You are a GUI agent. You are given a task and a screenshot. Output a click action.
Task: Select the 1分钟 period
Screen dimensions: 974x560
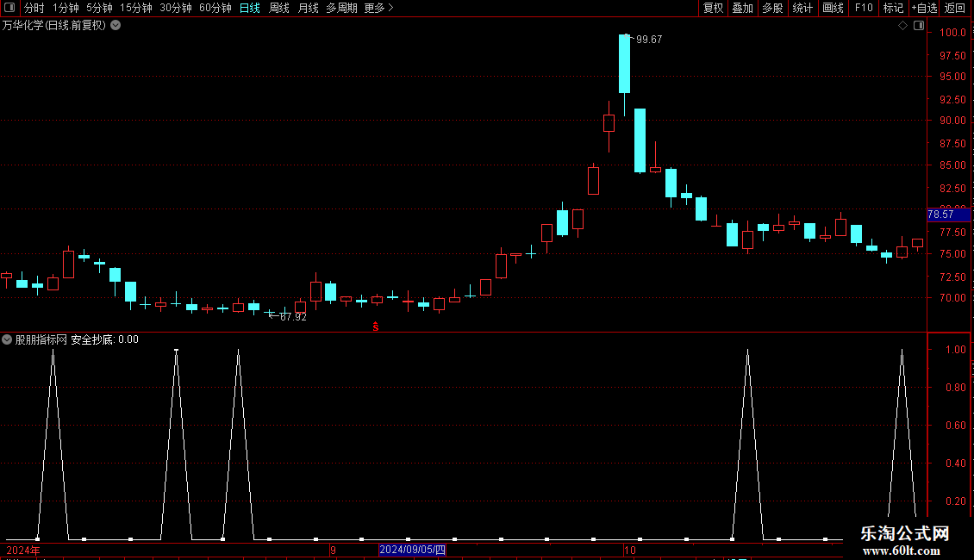[x=66, y=8]
